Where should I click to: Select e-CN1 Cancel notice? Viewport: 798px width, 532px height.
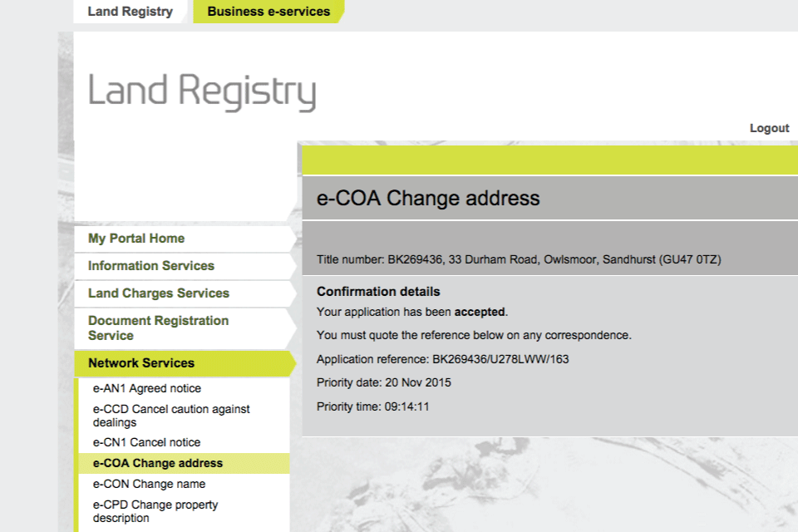click(146, 442)
